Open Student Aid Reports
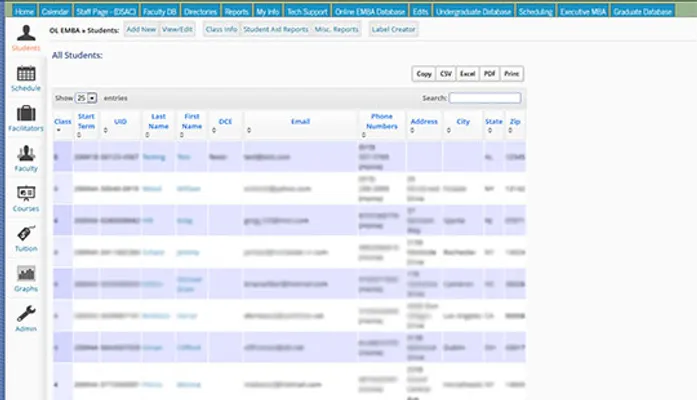The image size is (697, 400). coord(275,30)
